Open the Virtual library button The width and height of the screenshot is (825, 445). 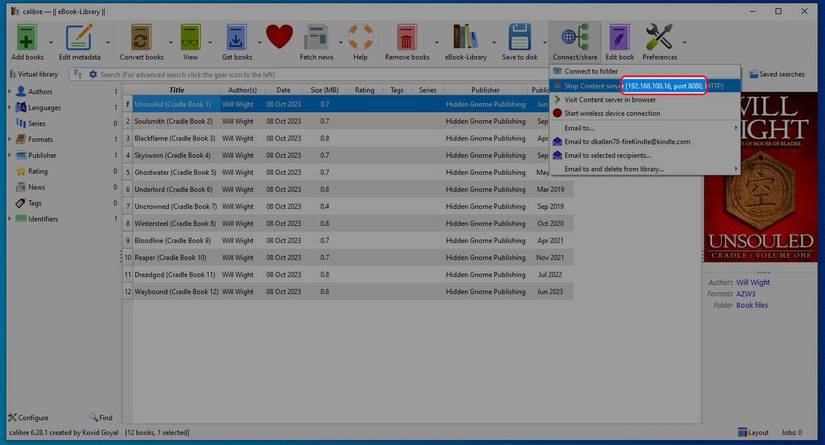[x=34, y=74]
